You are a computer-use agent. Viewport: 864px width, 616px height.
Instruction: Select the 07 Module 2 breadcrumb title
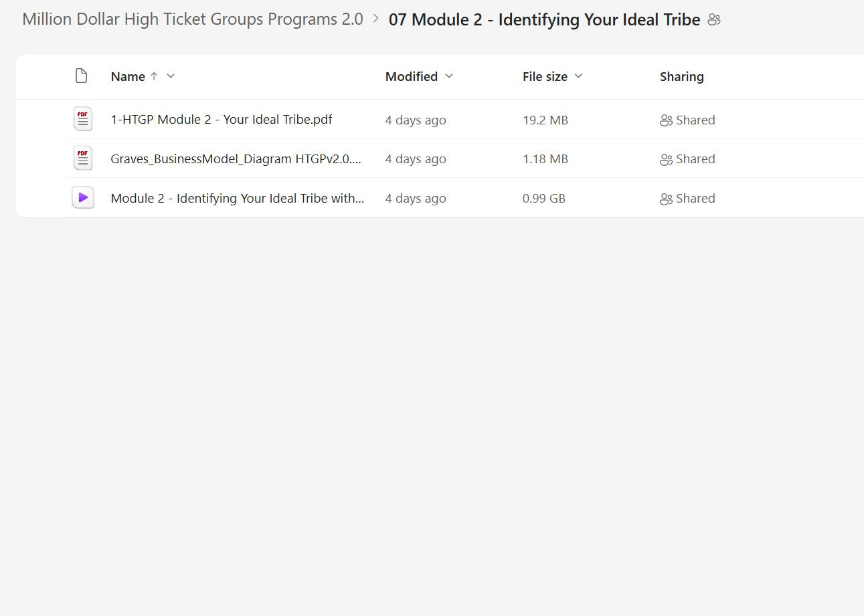544,20
